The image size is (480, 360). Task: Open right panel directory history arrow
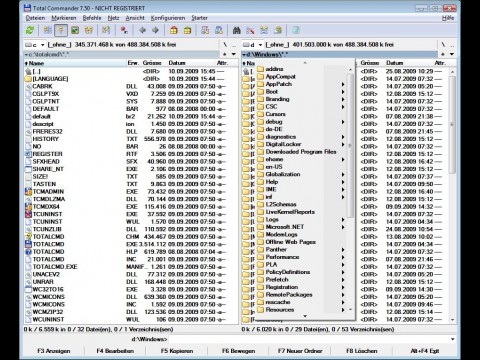tap(452, 54)
